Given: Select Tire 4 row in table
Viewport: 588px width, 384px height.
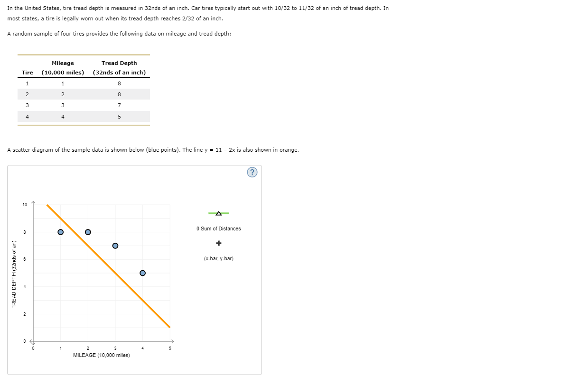Looking at the screenshot, I should 84,116.
